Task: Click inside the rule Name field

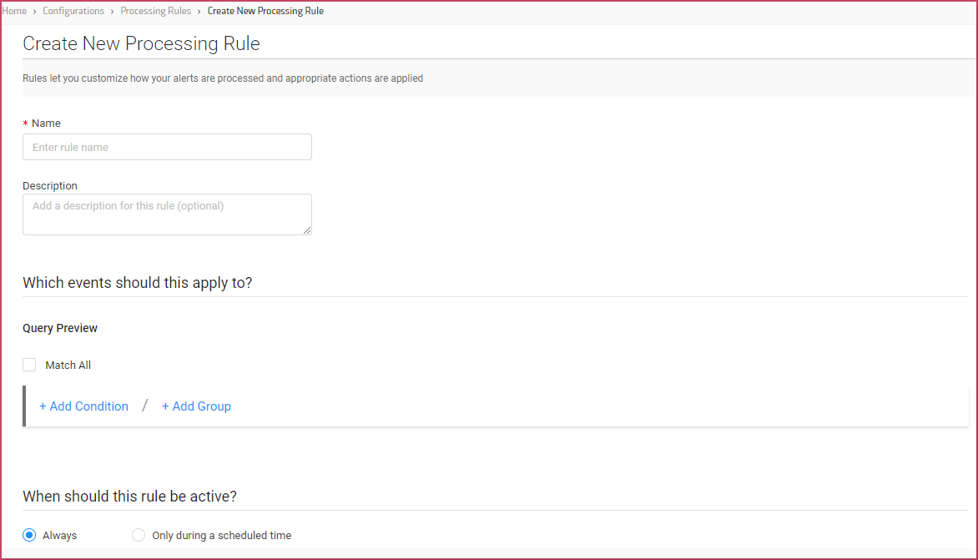Action: [167, 147]
